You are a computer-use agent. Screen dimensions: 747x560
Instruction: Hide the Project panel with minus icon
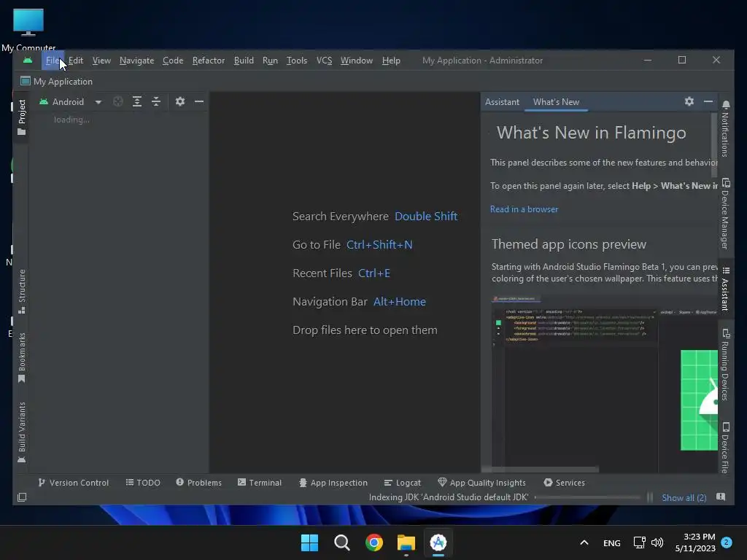pos(199,101)
